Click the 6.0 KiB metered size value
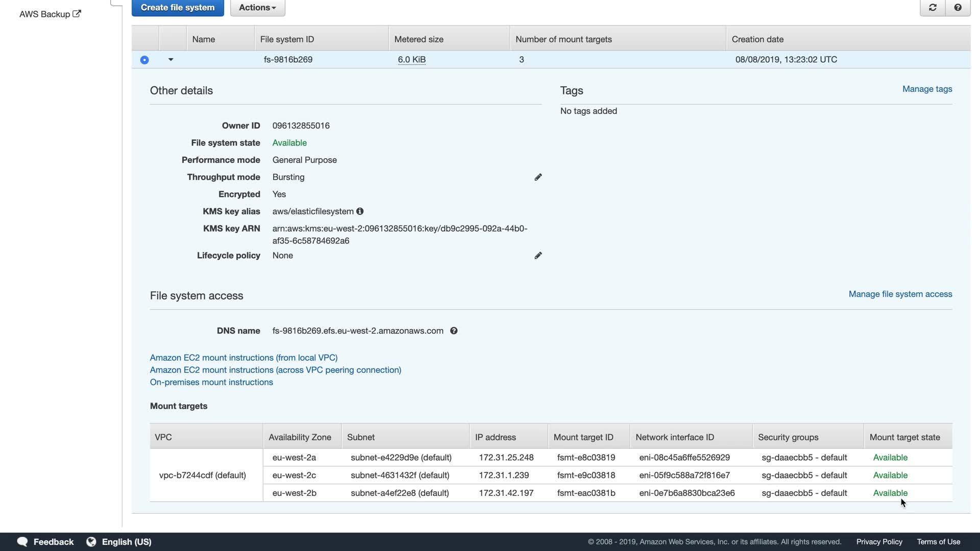 [x=411, y=60]
